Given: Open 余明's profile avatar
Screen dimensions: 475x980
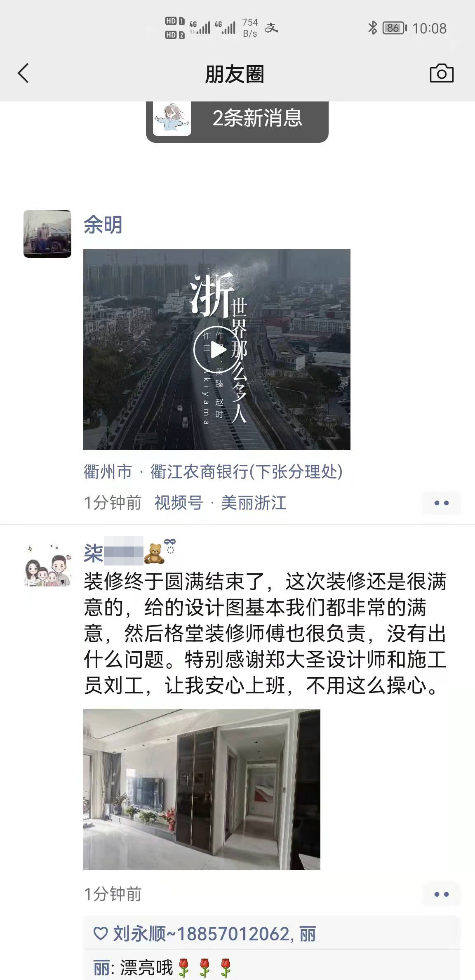Looking at the screenshot, I should click(x=47, y=234).
